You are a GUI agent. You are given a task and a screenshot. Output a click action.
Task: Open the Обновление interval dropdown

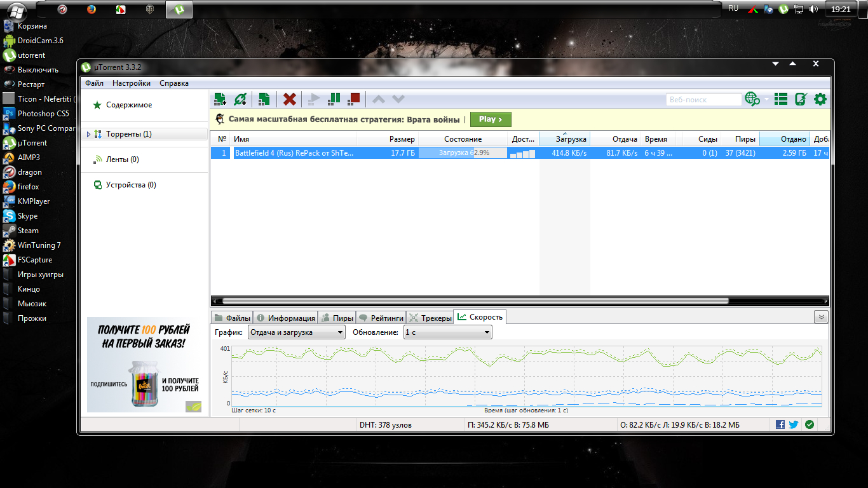448,332
